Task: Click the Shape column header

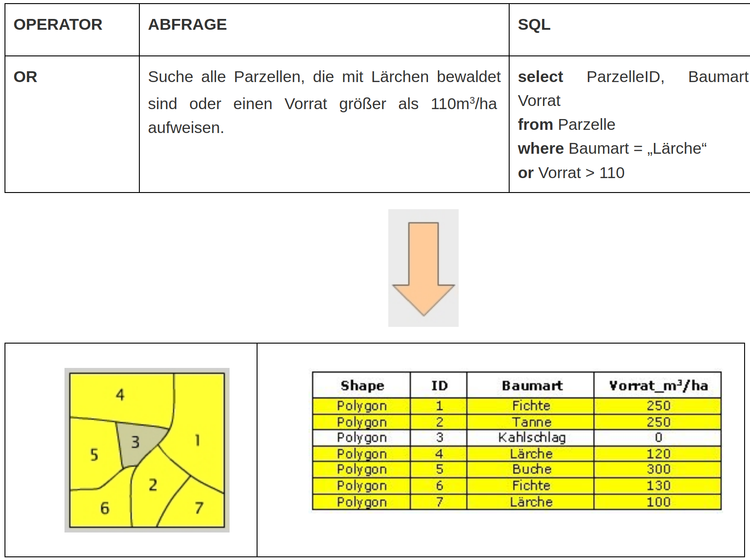Action: tap(362, 385)
